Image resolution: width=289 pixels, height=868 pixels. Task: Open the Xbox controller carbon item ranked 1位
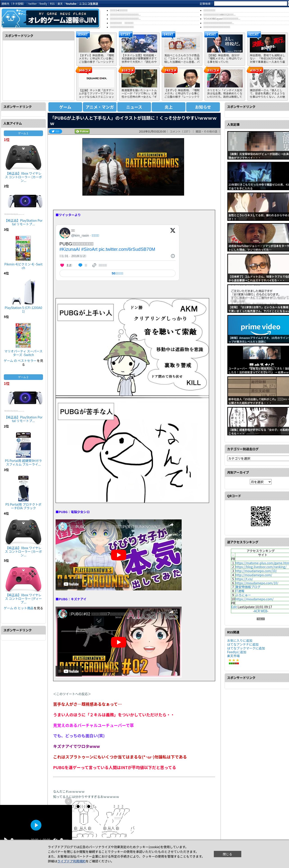(23, 157)
